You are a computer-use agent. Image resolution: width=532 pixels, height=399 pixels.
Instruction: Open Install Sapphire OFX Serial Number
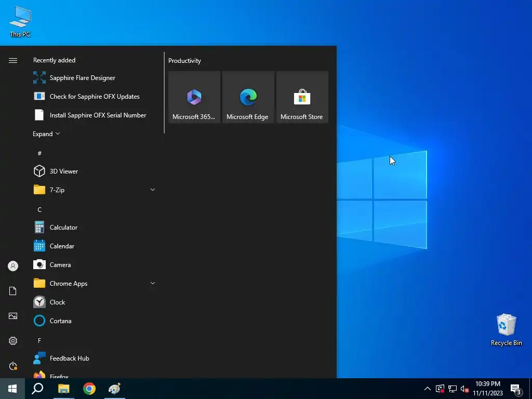(94, 115)
